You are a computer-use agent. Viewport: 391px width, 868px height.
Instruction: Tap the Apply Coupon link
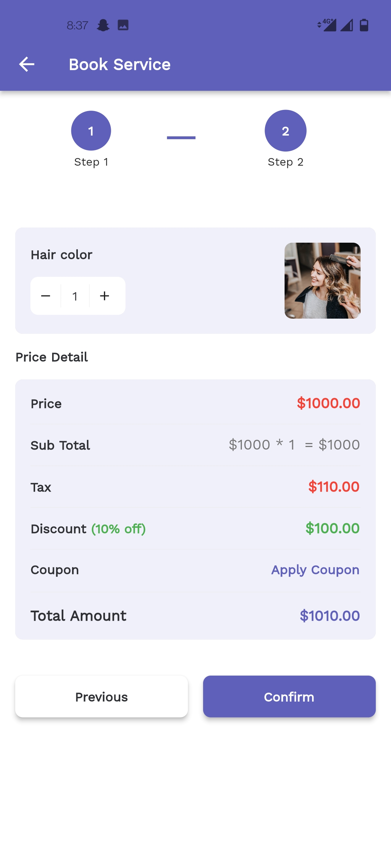coord(315,570)
